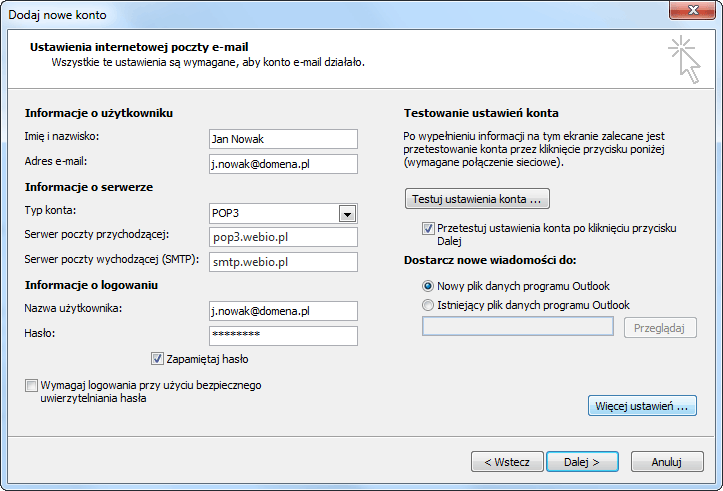Focus the Nazwa użytkownika field

283,311
